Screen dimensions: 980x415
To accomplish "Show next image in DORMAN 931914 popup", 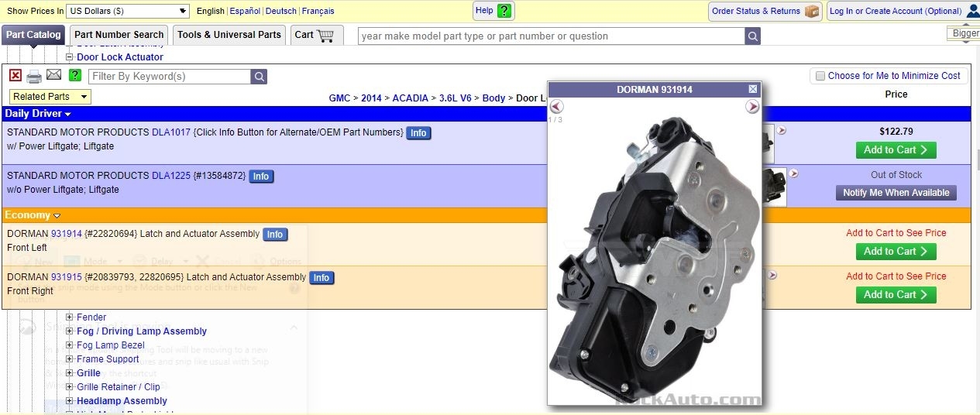I will click(x=752, y=107).
